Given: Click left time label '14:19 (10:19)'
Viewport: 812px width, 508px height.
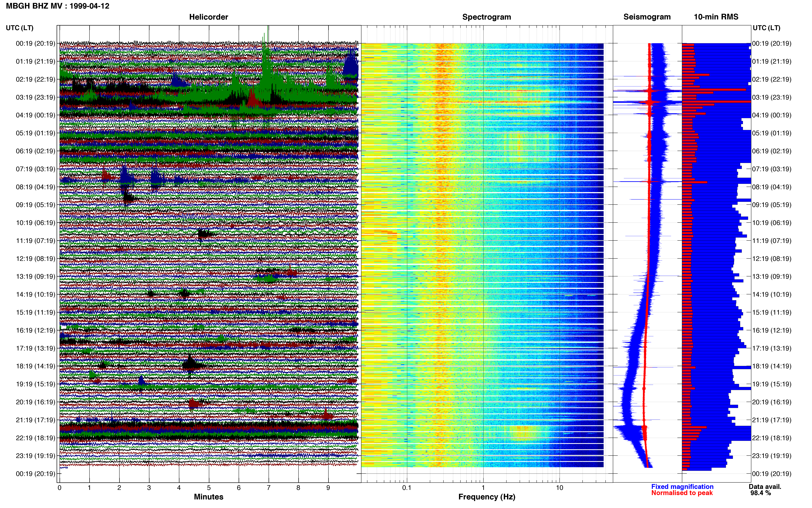Looking at the screenshot, I should (x=36, y=295).
